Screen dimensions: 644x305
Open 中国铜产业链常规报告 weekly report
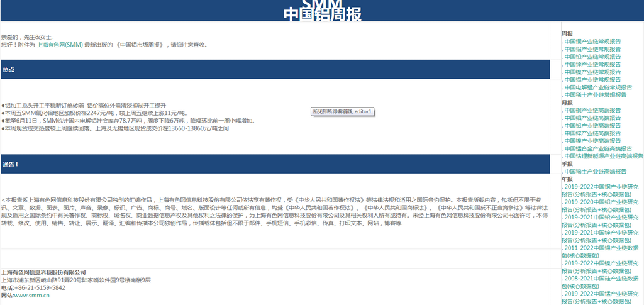click(x=592, y=42)
